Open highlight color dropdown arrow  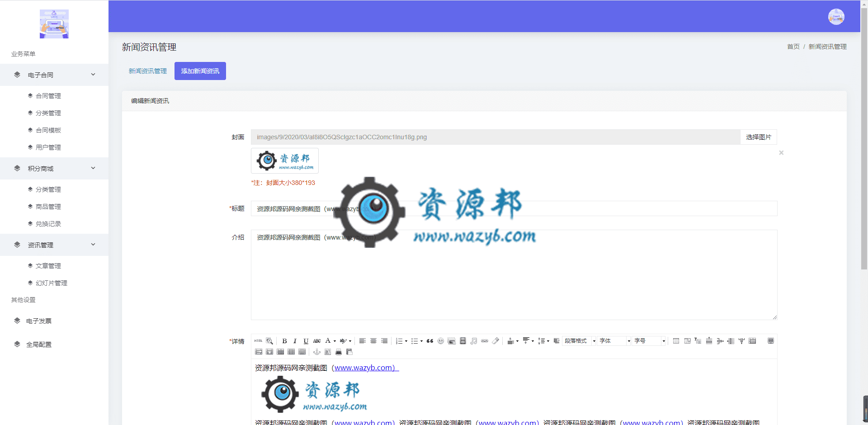tap(350, 341)
